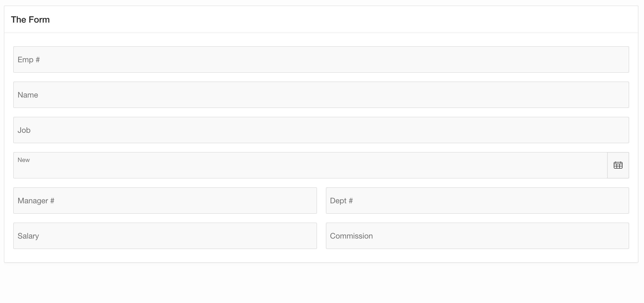Screen dimensions: 644x303
Task: Click the 'Name' placeholder text
Action: pyautogui.click(x=28, y=95)
